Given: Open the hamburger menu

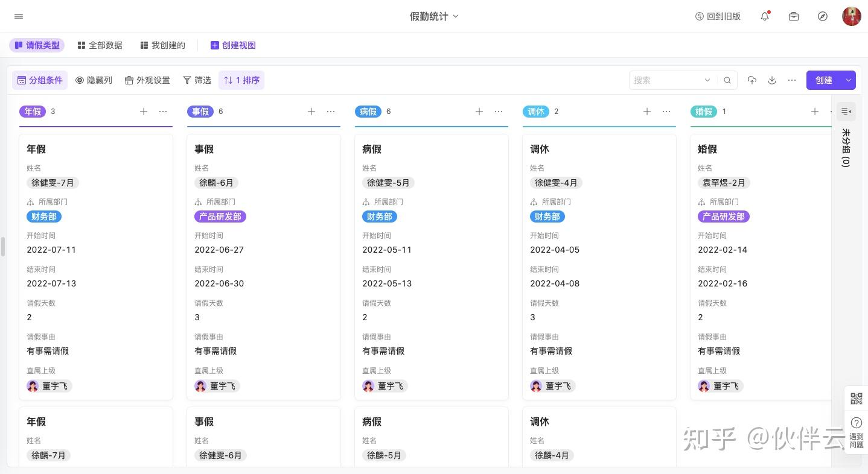Looking at the screenshot, I should [x=19, y=16].
